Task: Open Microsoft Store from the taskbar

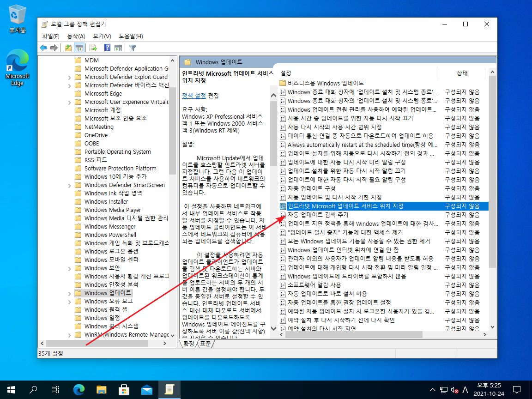Action: 124,390
